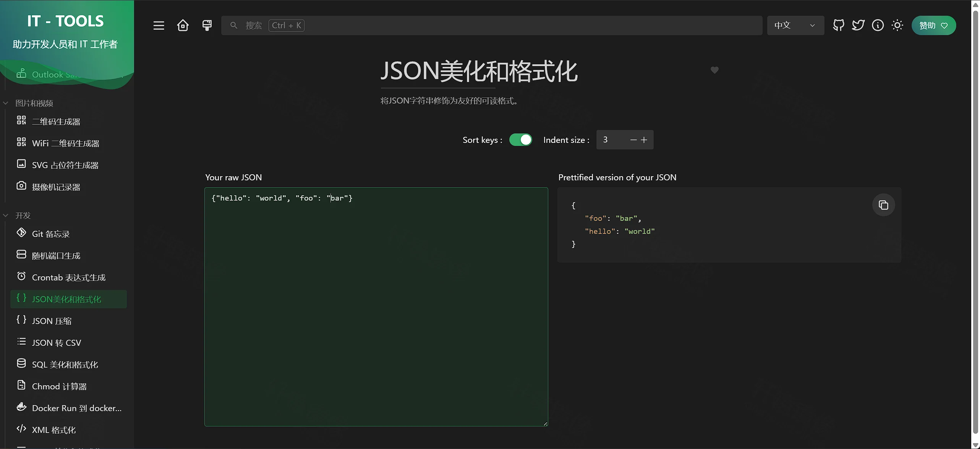
Task: Click inside the raw JSON textarea
Action: tap(376, 306)
